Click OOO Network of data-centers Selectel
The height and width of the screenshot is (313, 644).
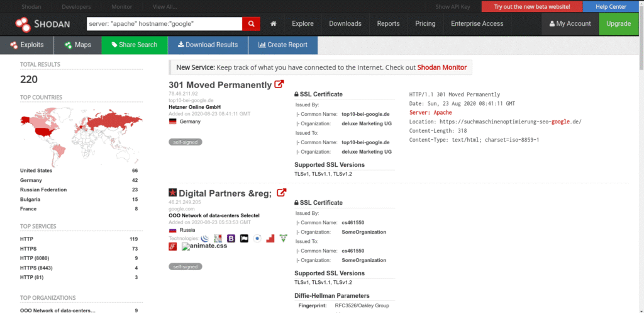(214, 215)
